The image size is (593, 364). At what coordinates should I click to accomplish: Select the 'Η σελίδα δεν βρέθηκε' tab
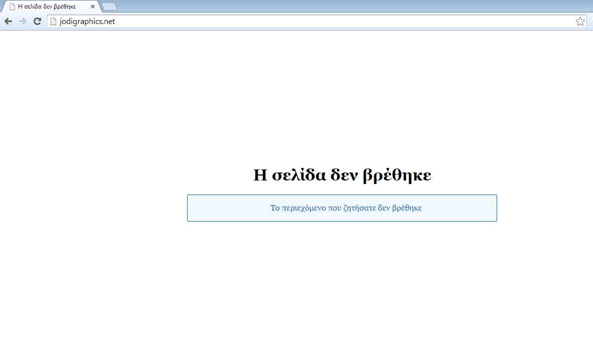[48, 7]
